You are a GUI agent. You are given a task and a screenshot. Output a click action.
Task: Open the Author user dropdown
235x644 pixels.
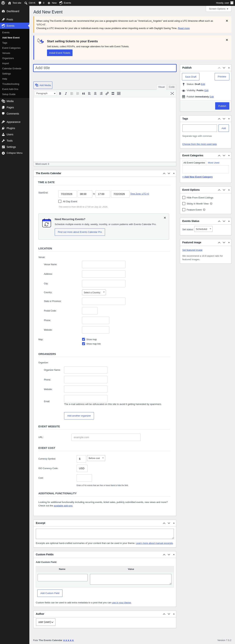point(46,622)
